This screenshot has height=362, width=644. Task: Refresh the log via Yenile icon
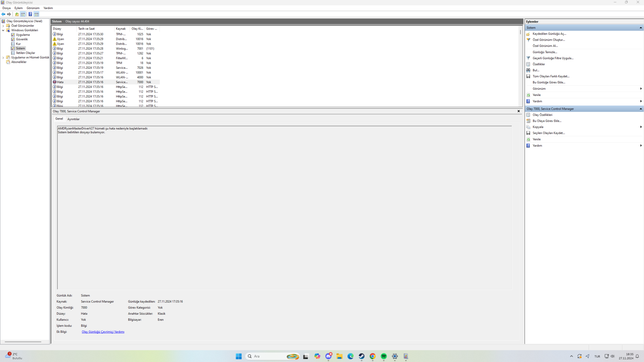point(528,95)
